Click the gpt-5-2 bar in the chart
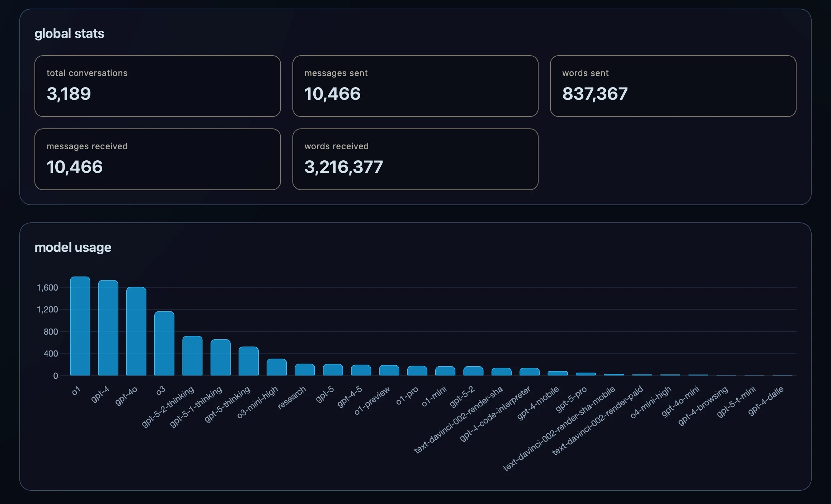This screenshot has height=504, width=831. point(473,371)
